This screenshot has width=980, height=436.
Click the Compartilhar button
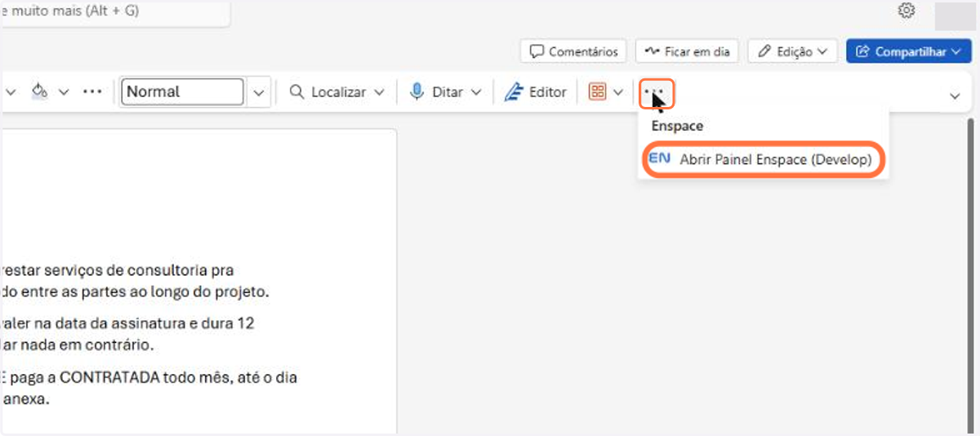coord(908,51)
